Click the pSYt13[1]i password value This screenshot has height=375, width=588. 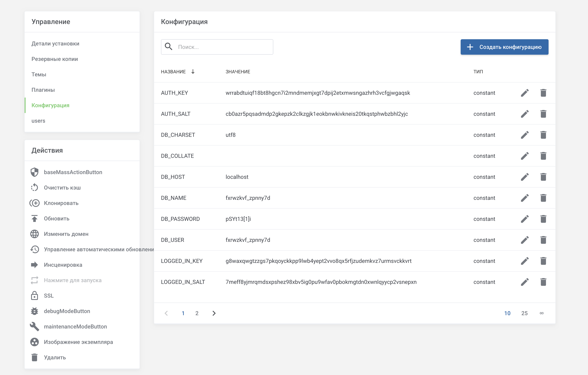[238, 219]
